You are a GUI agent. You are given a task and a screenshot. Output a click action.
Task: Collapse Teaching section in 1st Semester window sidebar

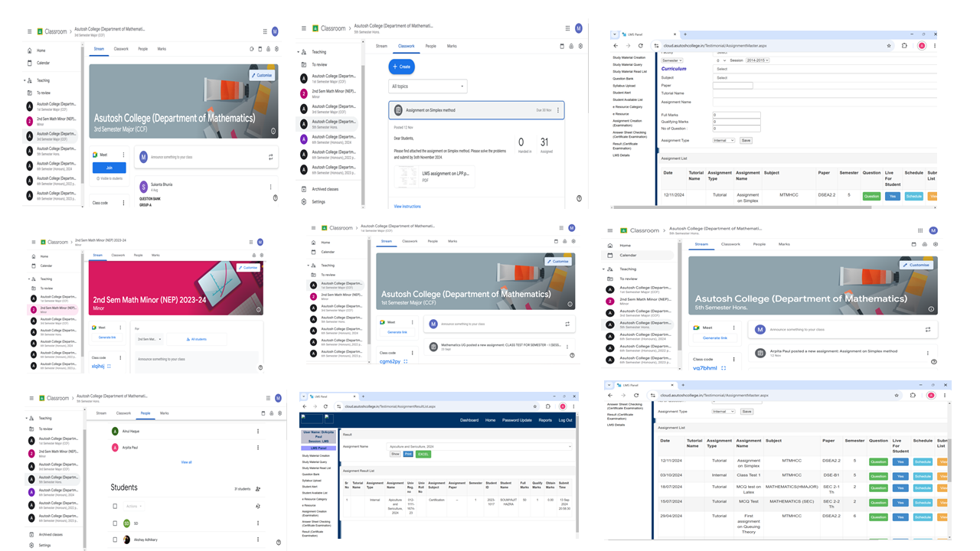pos(309,266)
